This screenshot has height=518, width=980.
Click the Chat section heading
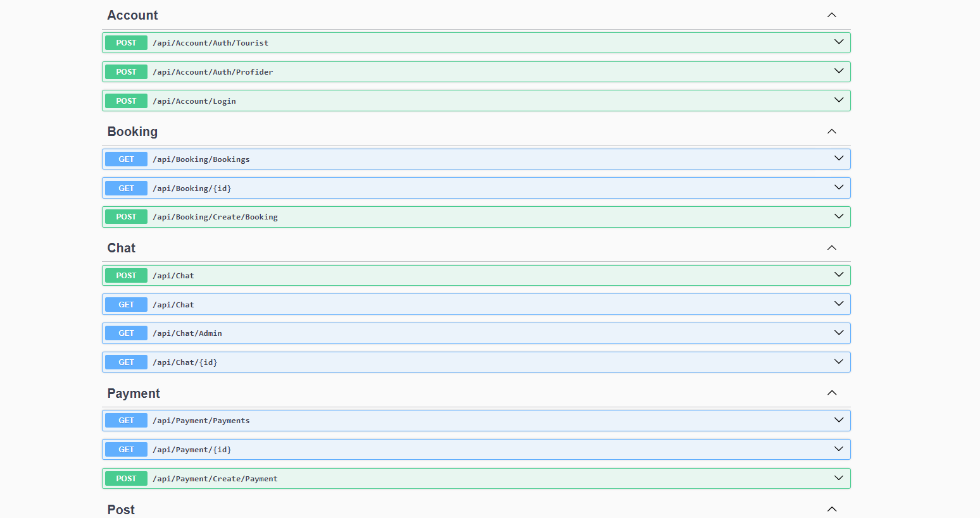(x=122, y=248)
